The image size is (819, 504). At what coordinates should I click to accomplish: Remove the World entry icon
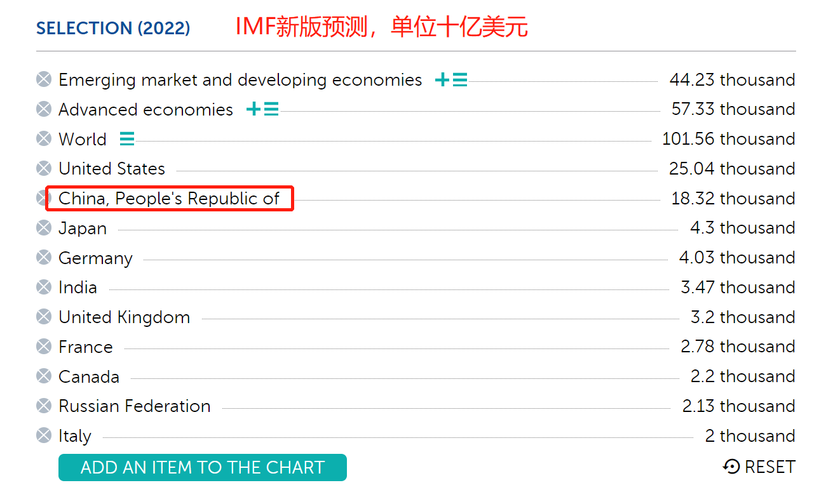coord(44,139)
